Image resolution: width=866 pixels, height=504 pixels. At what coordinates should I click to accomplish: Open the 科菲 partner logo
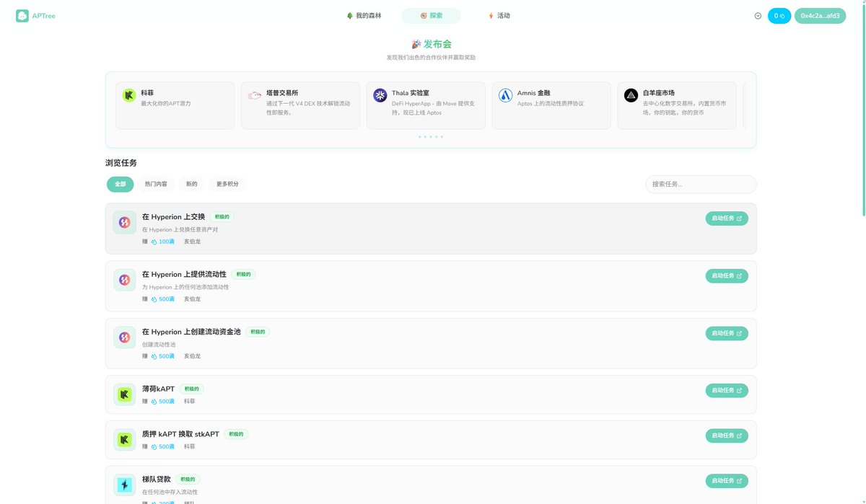click(x=129, y=95)
